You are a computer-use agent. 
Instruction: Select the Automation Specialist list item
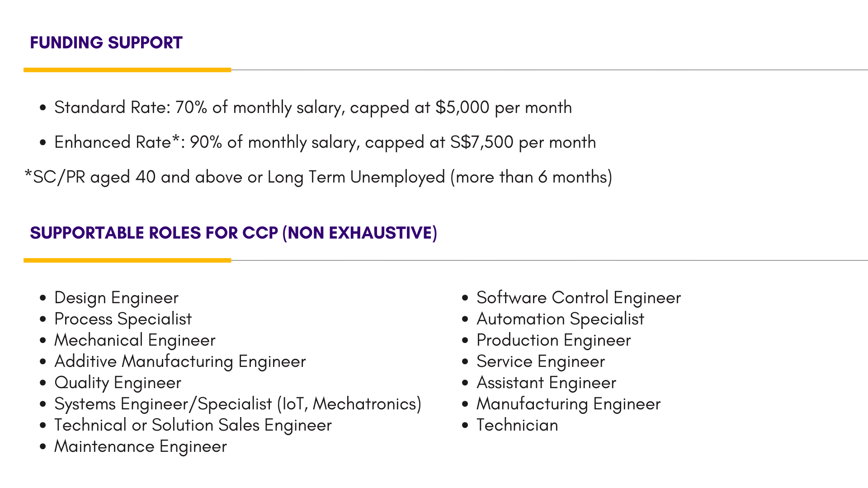click(x=560, y=319)
